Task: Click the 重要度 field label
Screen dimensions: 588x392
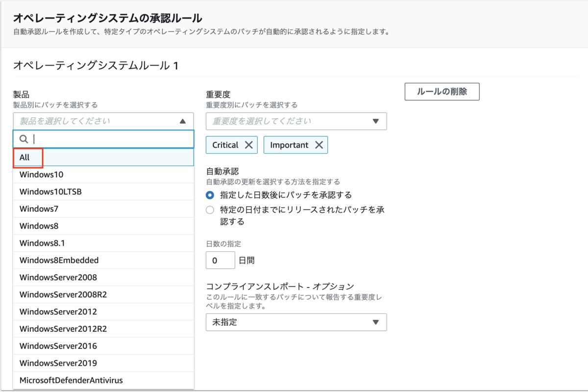Action: 218,94
